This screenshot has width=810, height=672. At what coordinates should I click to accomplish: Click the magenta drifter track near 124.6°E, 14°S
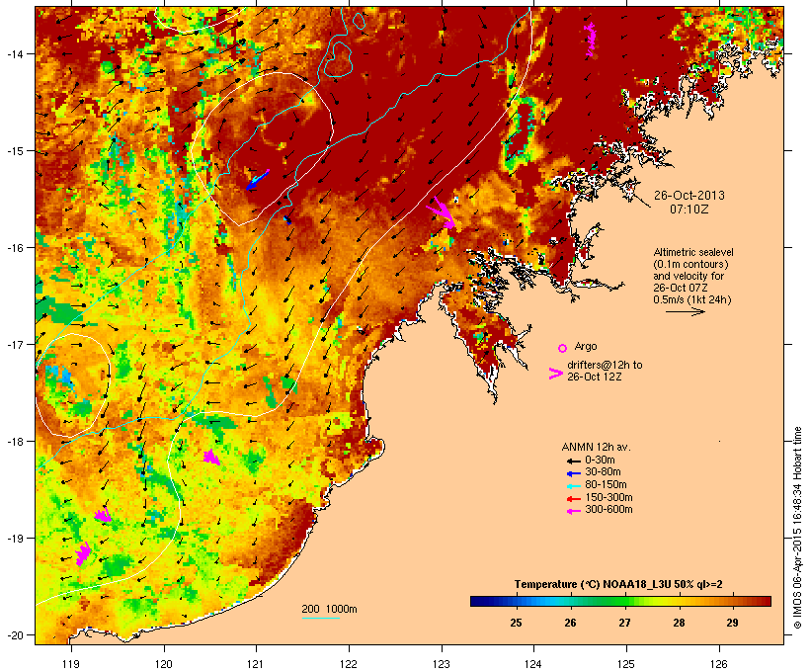point(591,40)
